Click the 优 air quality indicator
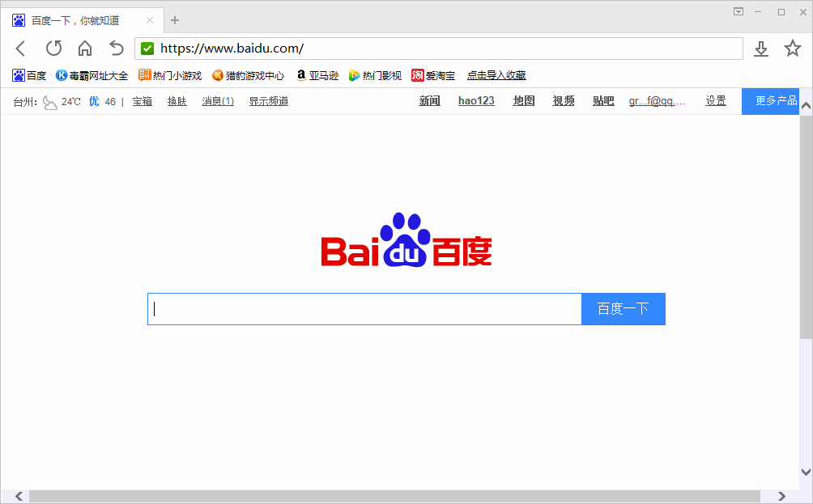This screenshot has height=504, width=813. [x=94, y=101]
